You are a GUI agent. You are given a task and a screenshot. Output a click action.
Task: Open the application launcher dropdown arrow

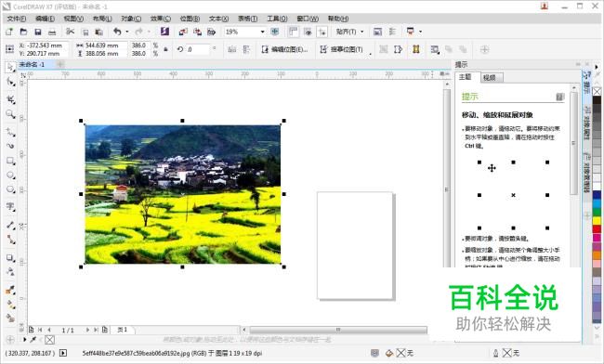[x=420, y=32]
